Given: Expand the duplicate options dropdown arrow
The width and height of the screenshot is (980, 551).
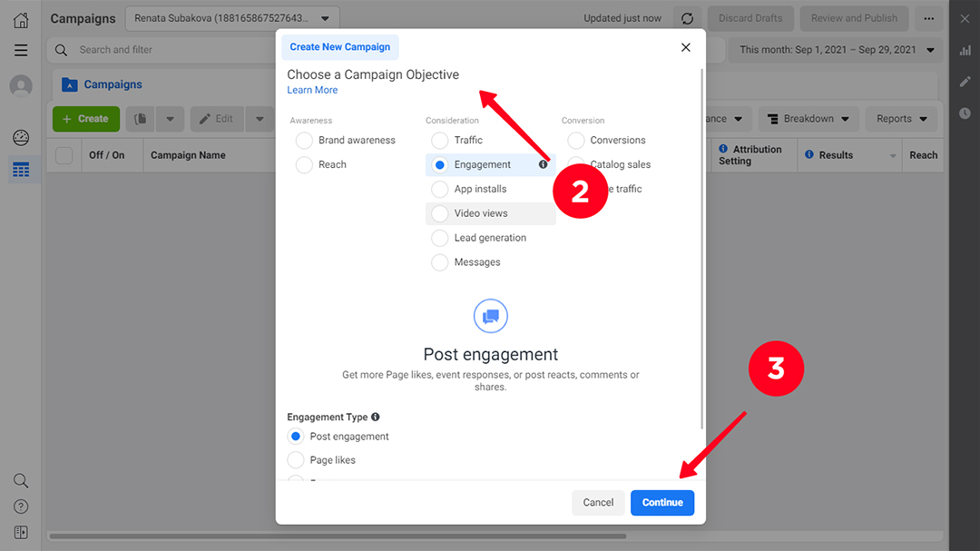Looking at the screenshot, I should tap(170, 119).
